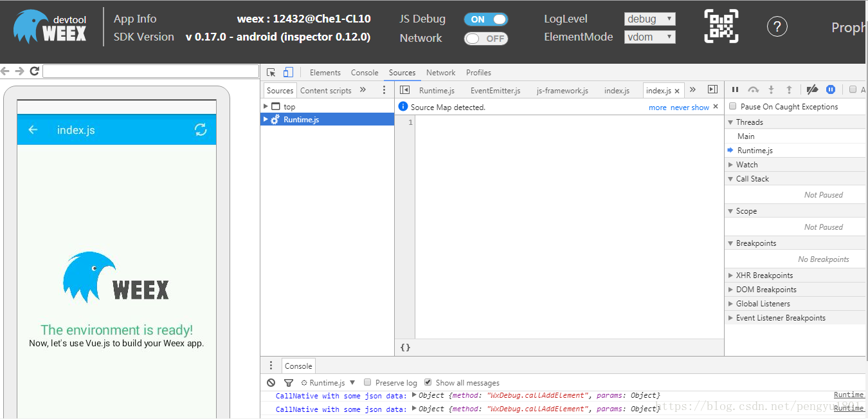Open the EventEmitter.js editor tab
Viewport: 868px width, 419px height.
click(495, 91)
